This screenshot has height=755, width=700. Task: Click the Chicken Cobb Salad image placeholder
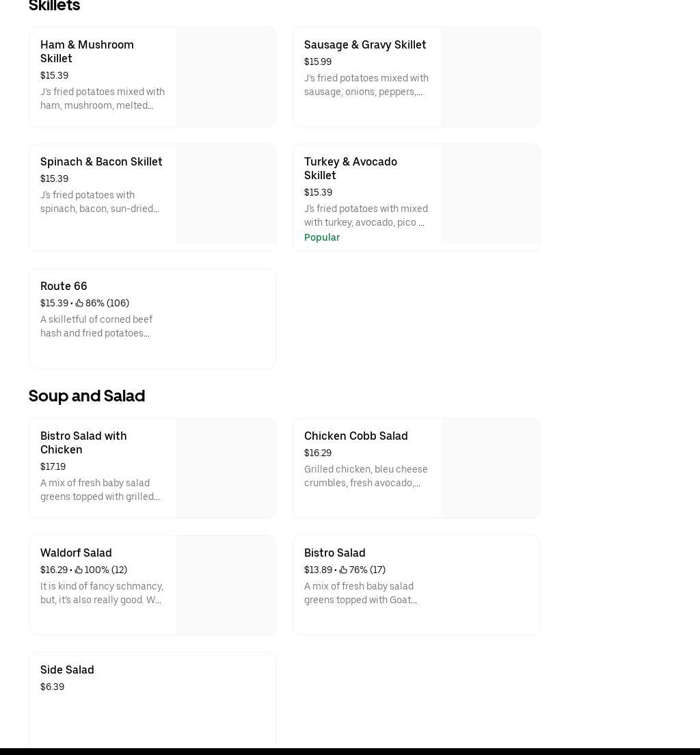[490, 468]
